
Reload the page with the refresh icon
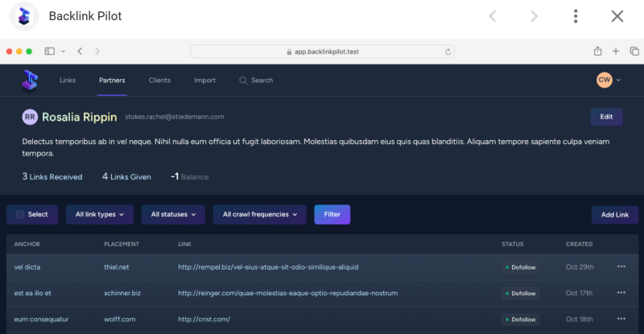[448, 52]
